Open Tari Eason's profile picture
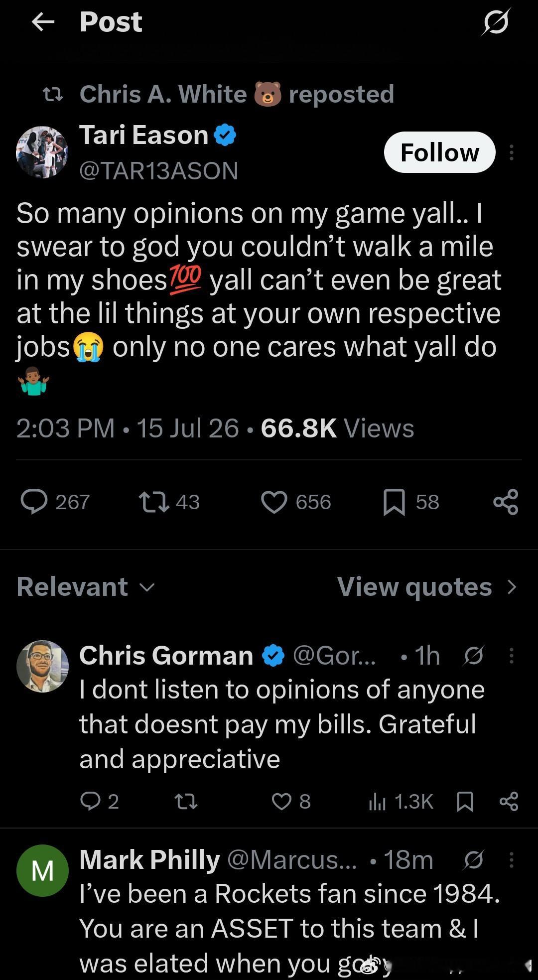This screenshot has width=538, height=980. [x=42, y=152]
